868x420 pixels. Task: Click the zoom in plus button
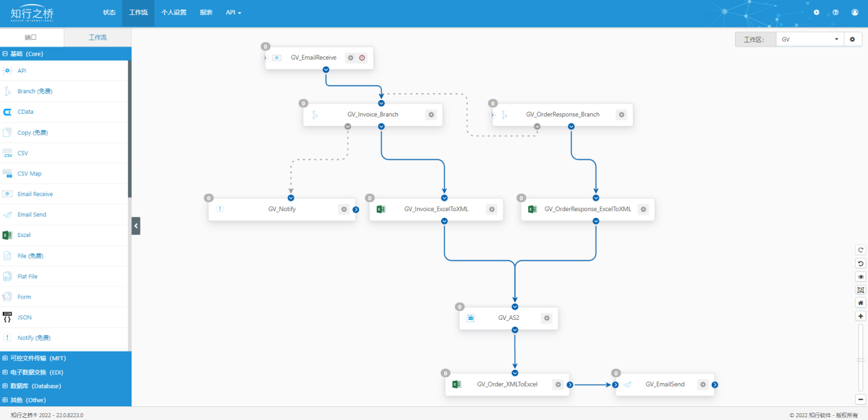click(x=861, y=316)
